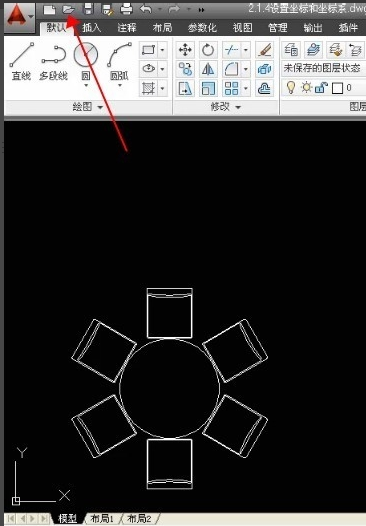Viewport: 366px width, 526px height.
Task: Switch to the 输出 ribbon tab
Action: tap(313, 28)
